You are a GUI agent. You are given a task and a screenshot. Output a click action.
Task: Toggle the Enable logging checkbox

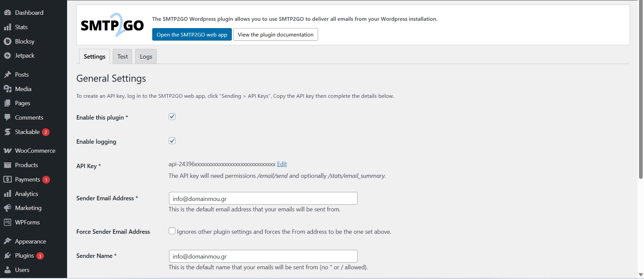point(172,141)
